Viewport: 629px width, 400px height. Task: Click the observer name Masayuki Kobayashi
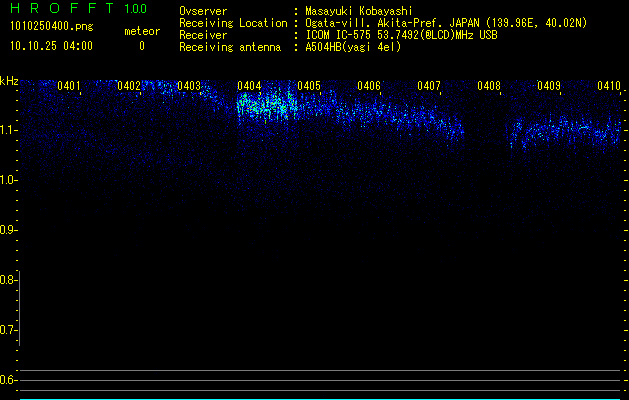pos(359,11)
